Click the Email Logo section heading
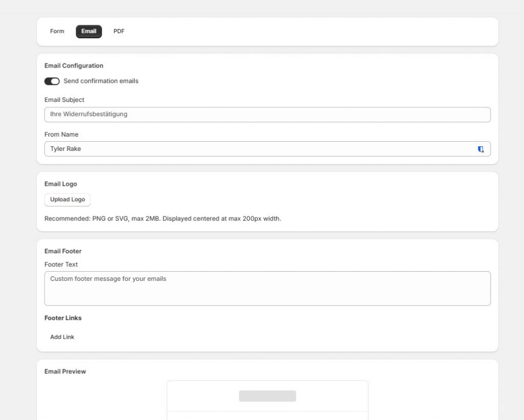 click(x=60, y=184)
